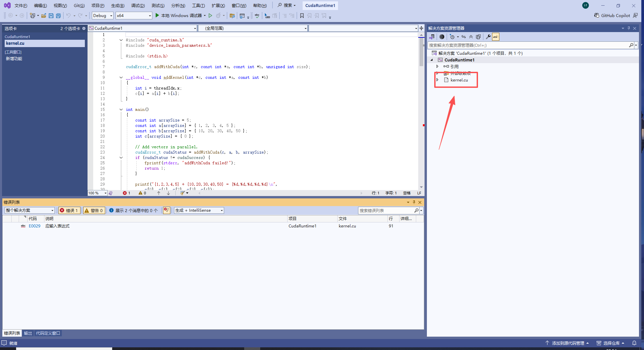
Task: Click the Save All toolbar icon
Action: pyautogui.click(x=58, y=15)
